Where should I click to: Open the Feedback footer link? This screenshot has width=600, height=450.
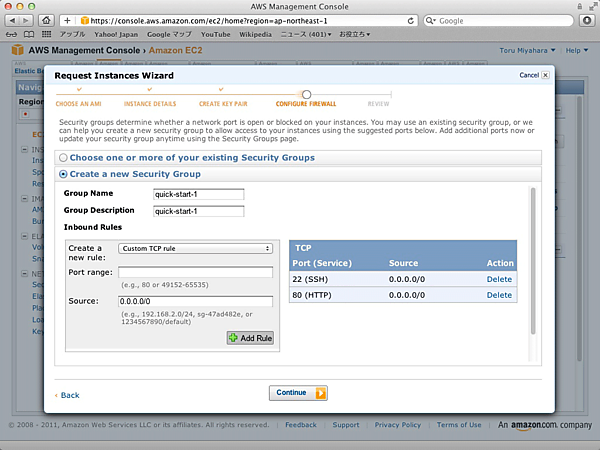301,425
